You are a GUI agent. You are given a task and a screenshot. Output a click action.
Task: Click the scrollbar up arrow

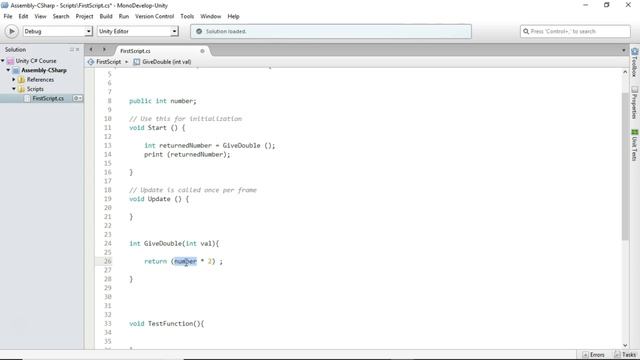pos(625,72)
